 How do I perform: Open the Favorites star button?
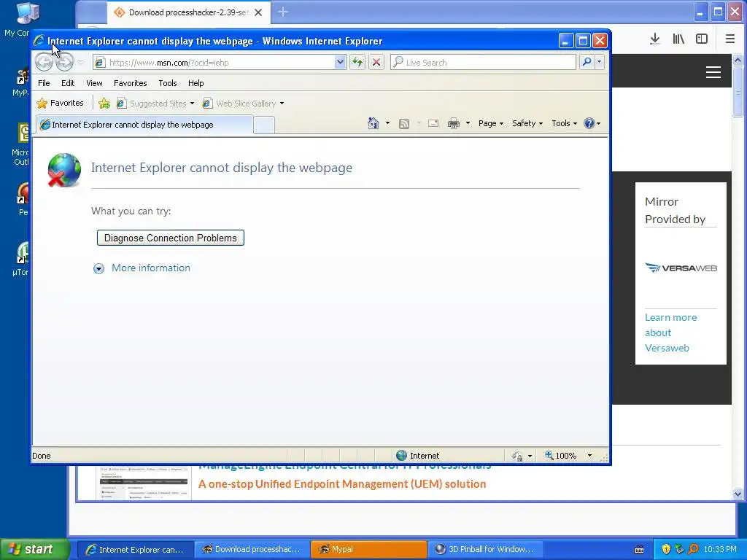click(x=61, y=103)
